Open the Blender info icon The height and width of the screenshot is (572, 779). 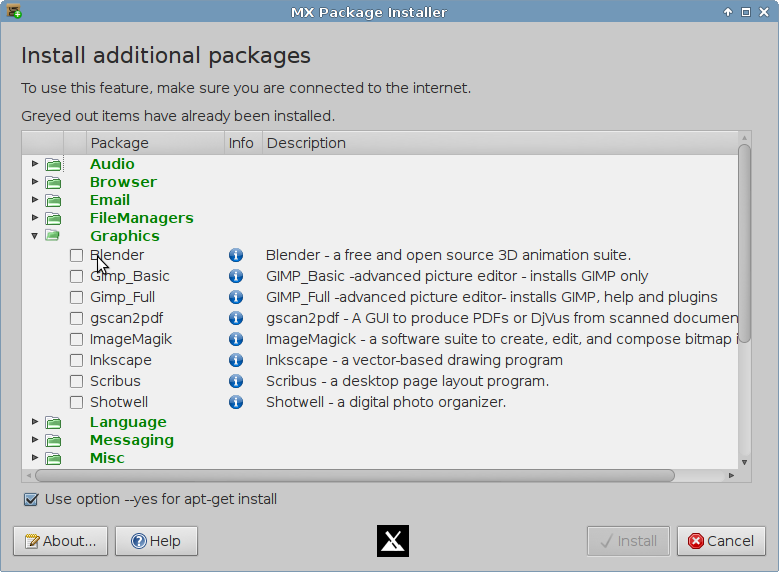coord(236,255)
